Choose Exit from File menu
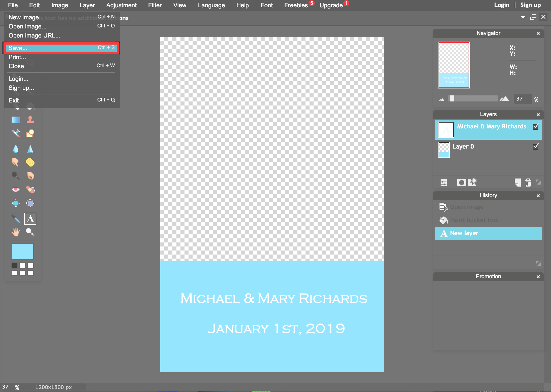 point(62,100)
